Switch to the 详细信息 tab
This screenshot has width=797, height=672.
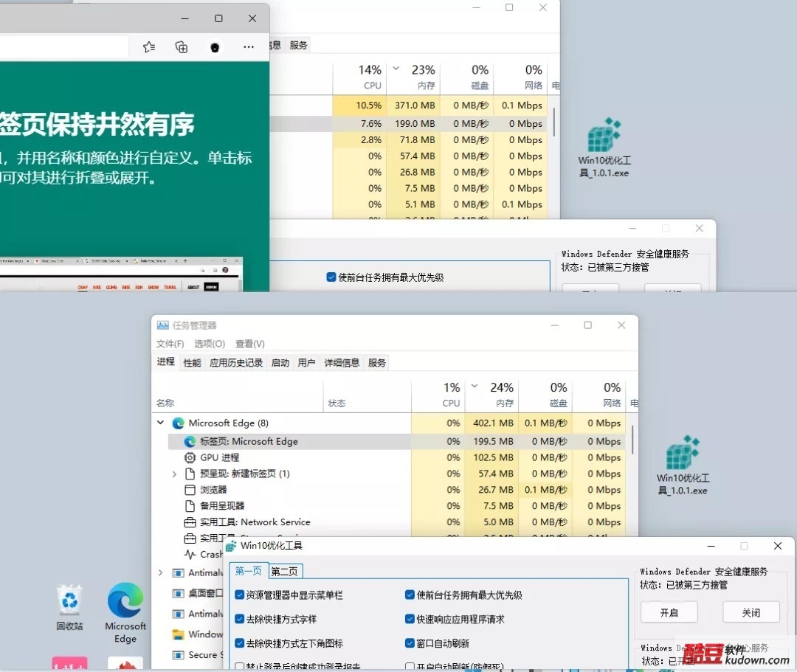click(x=342, y=363)
